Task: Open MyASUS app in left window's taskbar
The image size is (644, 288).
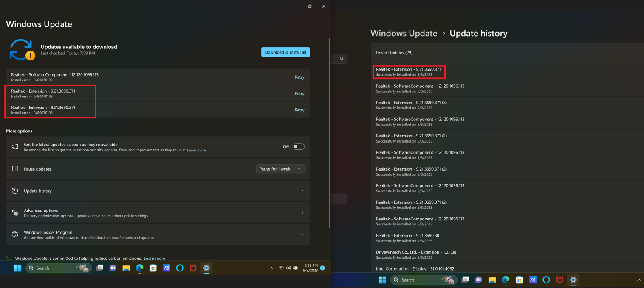Action: [x=167, y=268]
